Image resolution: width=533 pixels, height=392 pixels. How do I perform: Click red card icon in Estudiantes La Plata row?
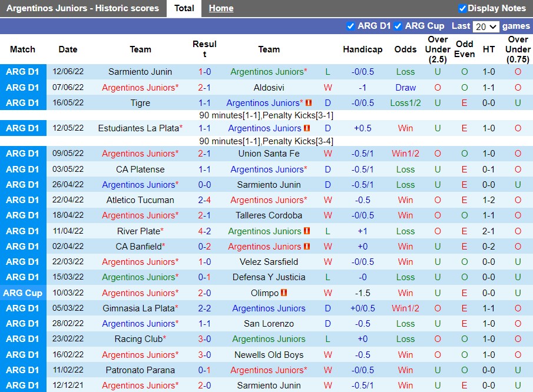(x=307, y=128)
